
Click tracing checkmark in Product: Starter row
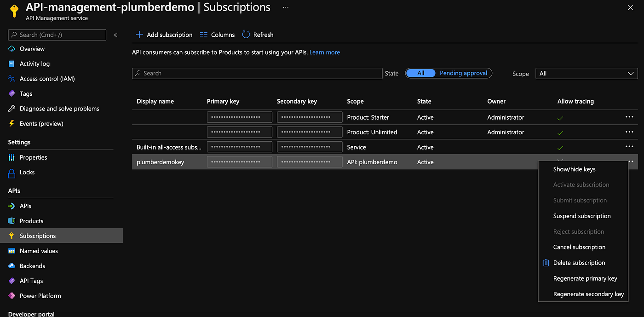click(x=560, y=118)
